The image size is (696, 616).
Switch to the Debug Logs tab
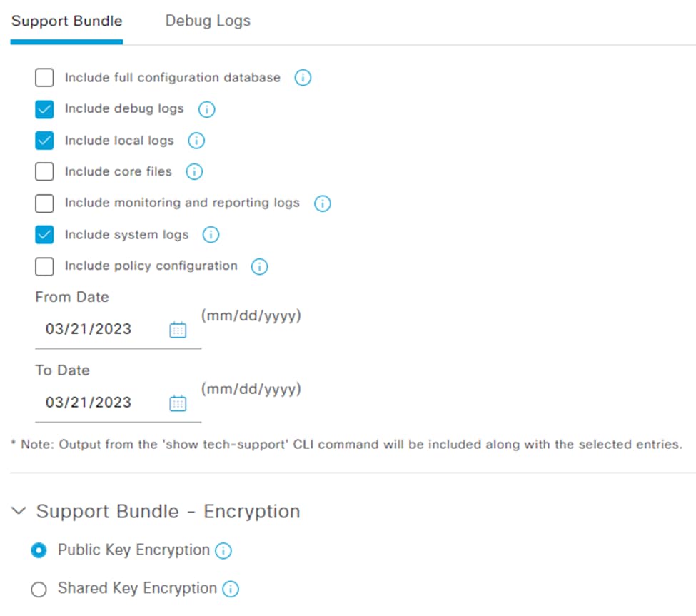coord(208,21)
